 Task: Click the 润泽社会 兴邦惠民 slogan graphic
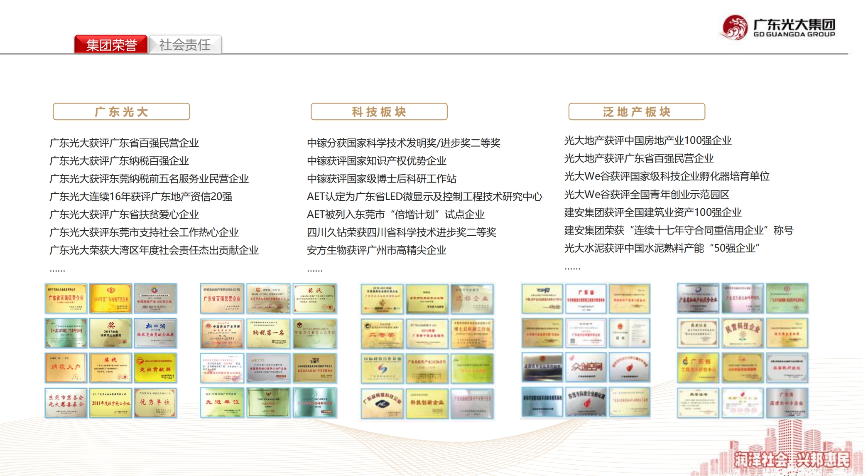[792, 460]
